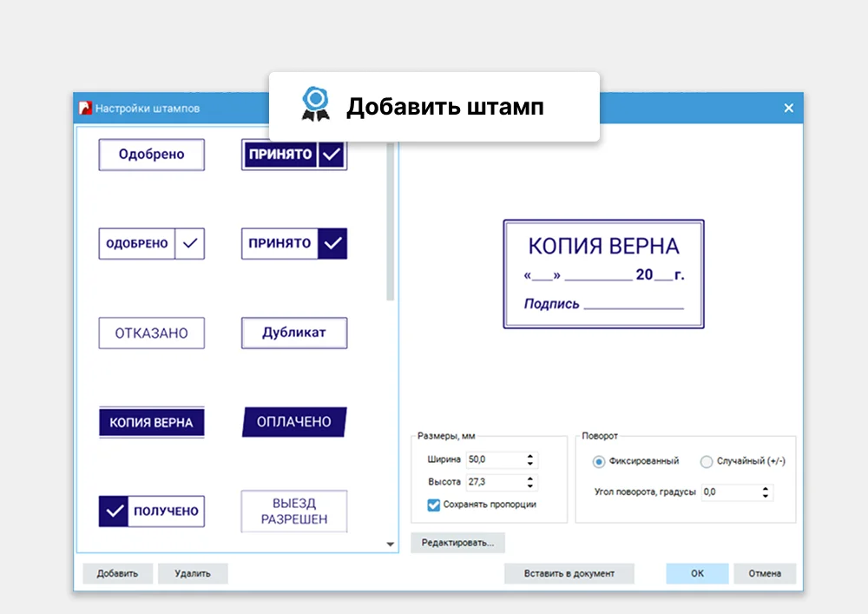
Task: Select the КОПИЯ ВЕРНА stamp
Action: coord(151,421)
